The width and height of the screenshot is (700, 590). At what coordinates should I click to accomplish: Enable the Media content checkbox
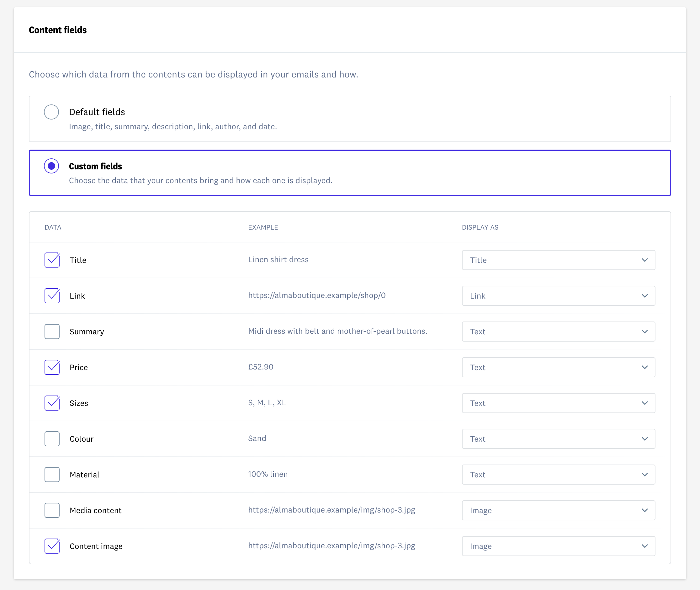tap(52, 511)
